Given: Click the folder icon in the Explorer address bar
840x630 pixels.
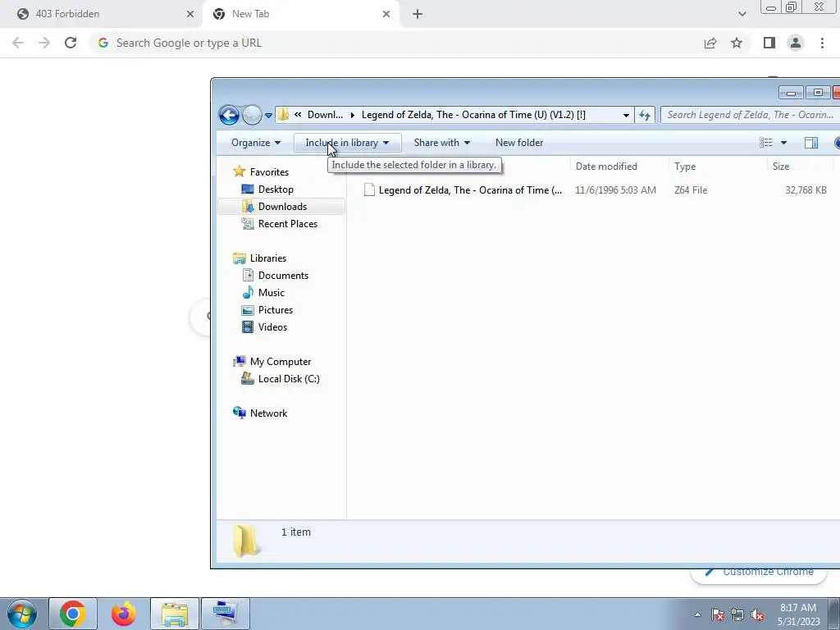Looking at the screenshot, I should pyautogui.click(x=283, y=115).
